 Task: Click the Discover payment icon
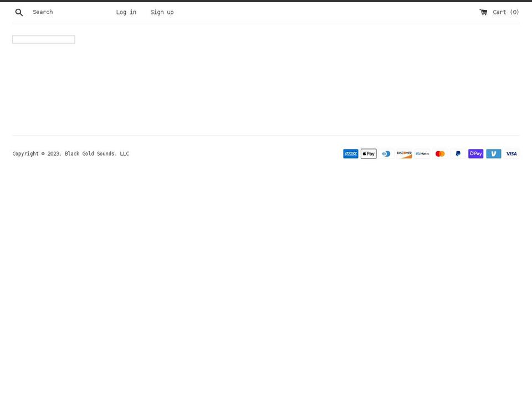pos(404,154)
